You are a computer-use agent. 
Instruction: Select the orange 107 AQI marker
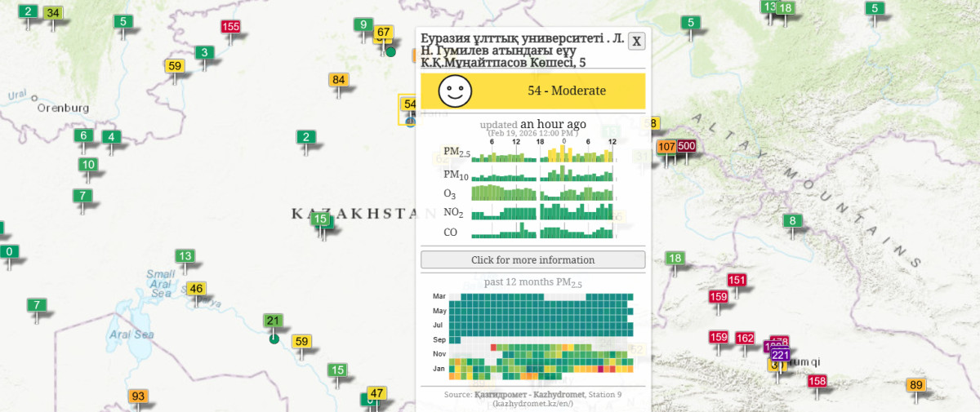666,147
